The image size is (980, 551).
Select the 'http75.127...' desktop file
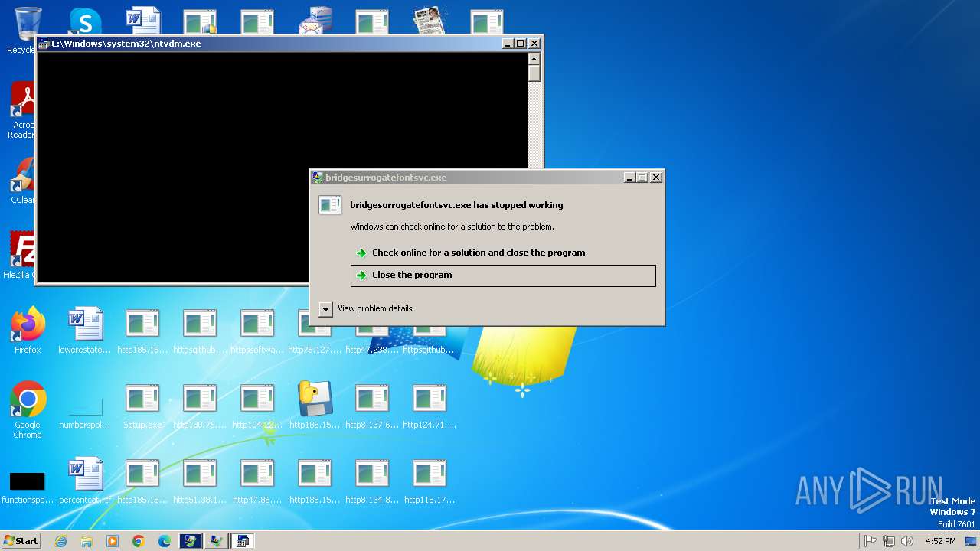coord(315,337)
